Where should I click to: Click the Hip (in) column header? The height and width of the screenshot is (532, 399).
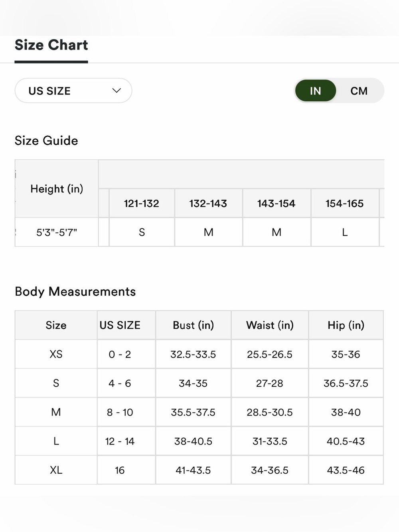(x=346, y=325)
